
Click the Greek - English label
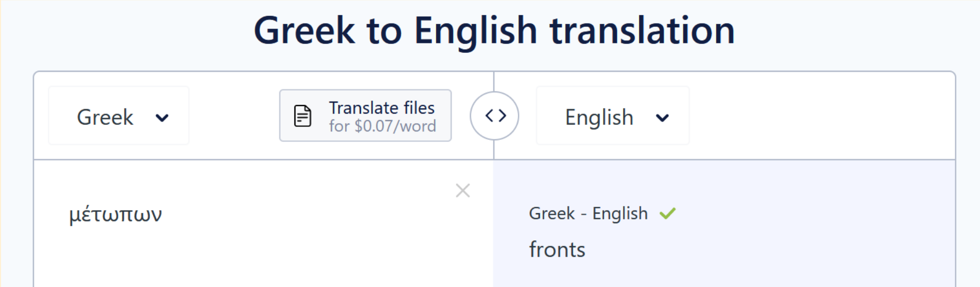pyautogui.click(x=588, y=214)
